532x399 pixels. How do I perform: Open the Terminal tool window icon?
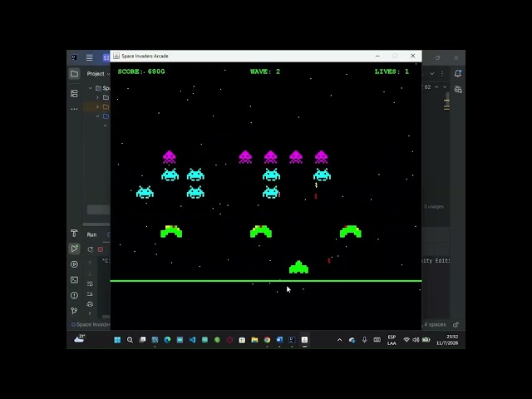[x=74, y=280]
